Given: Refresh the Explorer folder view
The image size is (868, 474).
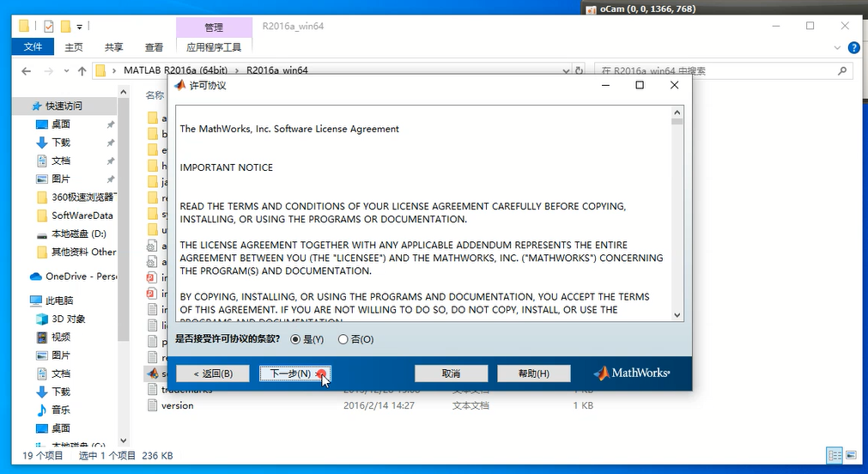Looking at the screenshot, I should tap(579, 71).
